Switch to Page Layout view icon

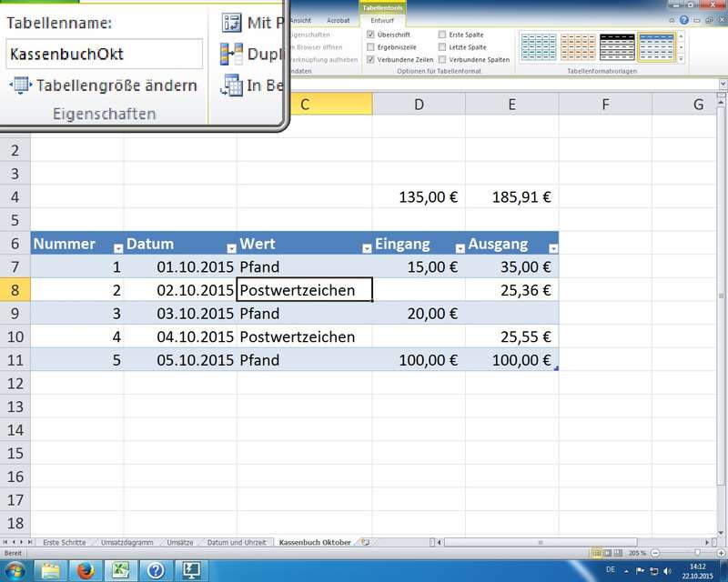tap(607, 553)
